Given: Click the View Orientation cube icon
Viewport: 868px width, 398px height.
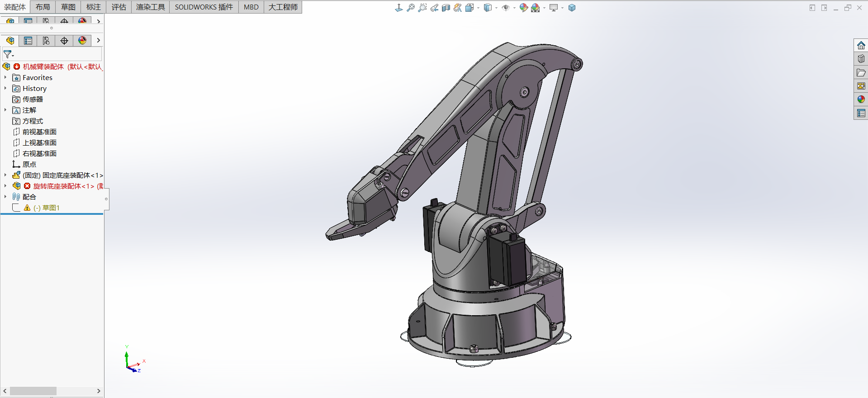Looking at the screenshot, I should click(x=470, y=8).
